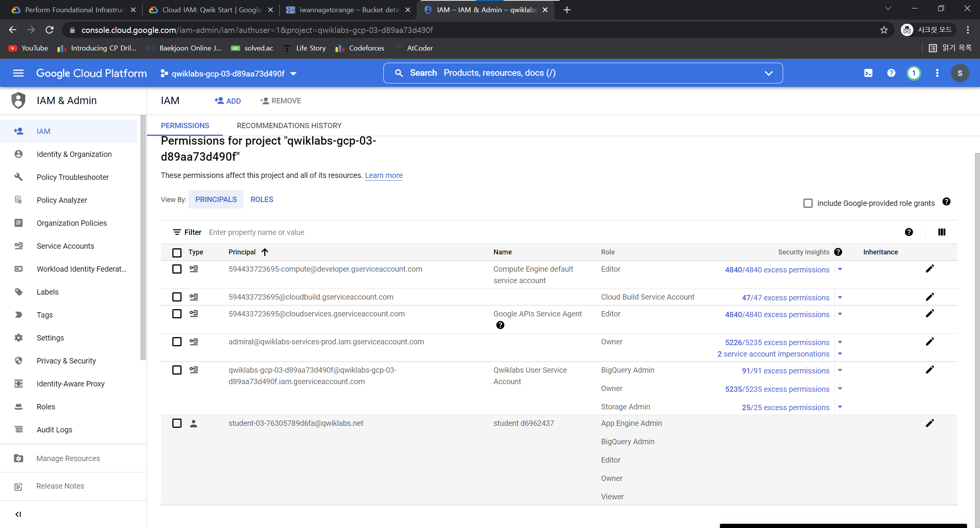Select all principals via header checkbox
The image size is (980, 528).
177,253
